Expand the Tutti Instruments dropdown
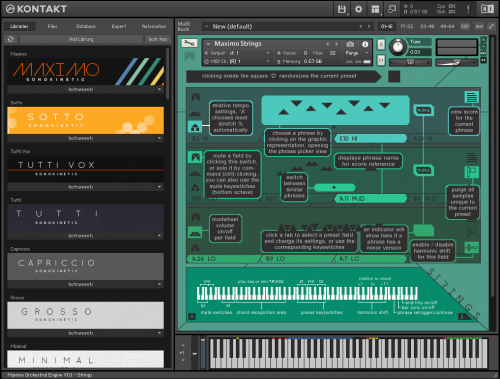Image resolution: width=500 pixels, height=379 pixels. 160,236
